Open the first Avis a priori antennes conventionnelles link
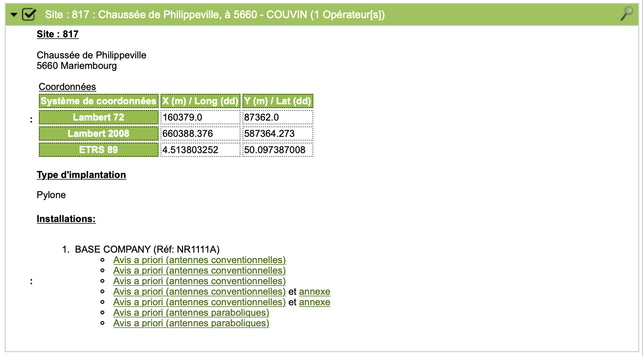The width and height of the screenshot is (644, 356). click(x=199, y=260)
